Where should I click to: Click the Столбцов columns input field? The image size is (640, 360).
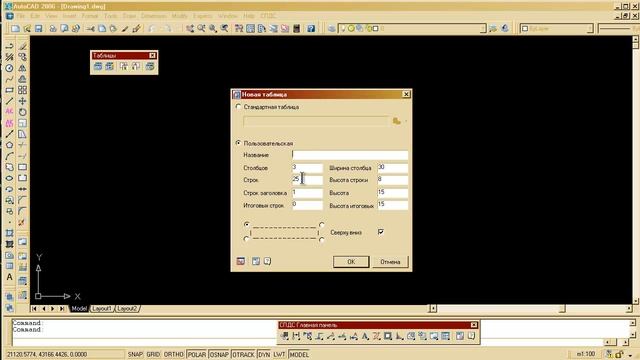pos(307,168)
